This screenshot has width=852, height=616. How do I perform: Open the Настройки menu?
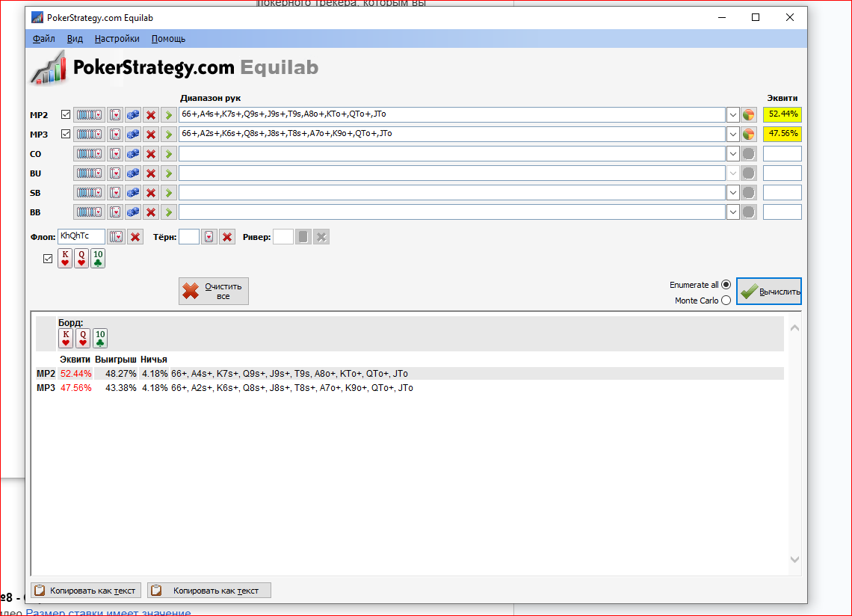click(x=117, y=39)
